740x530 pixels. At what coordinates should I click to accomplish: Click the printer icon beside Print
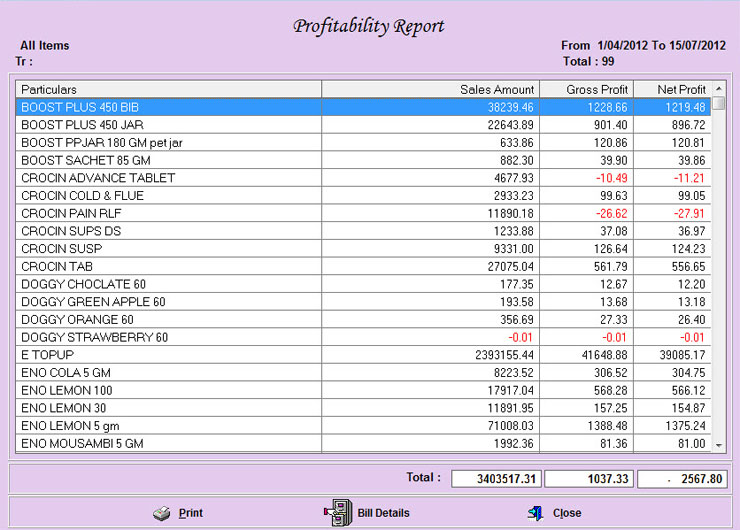coord(162,513)
